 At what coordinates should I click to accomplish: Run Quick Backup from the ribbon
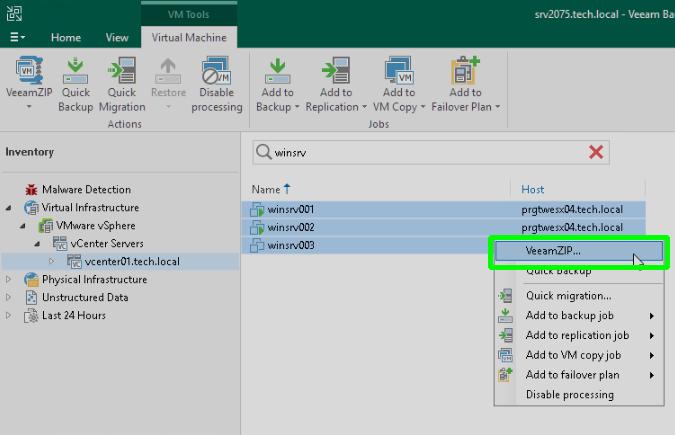[x=75, y=71]
